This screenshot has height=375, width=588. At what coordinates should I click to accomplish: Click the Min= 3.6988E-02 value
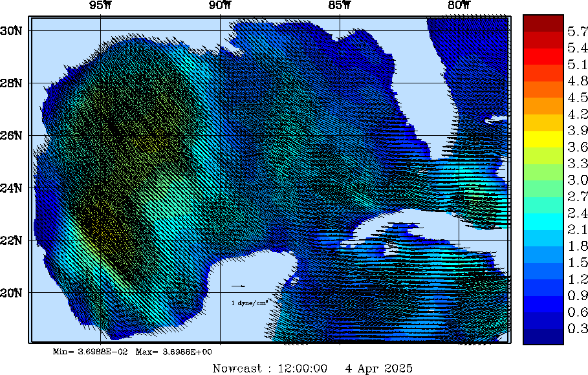(x=90, y=352)
